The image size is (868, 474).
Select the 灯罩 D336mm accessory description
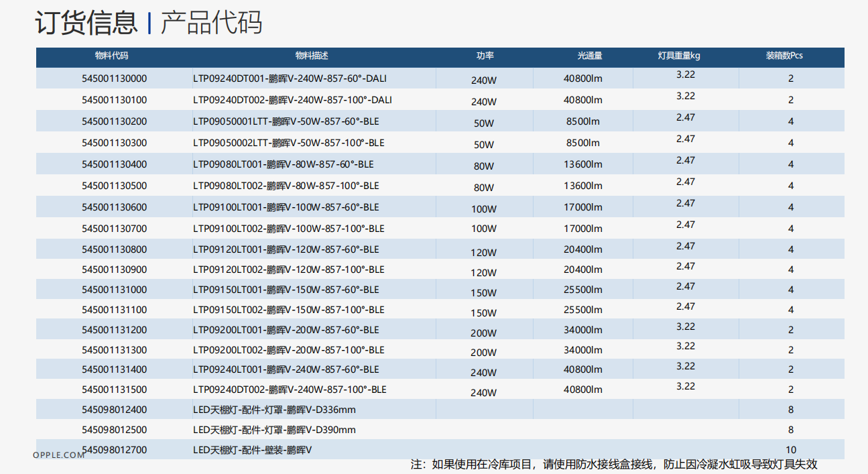pos(274,410)
